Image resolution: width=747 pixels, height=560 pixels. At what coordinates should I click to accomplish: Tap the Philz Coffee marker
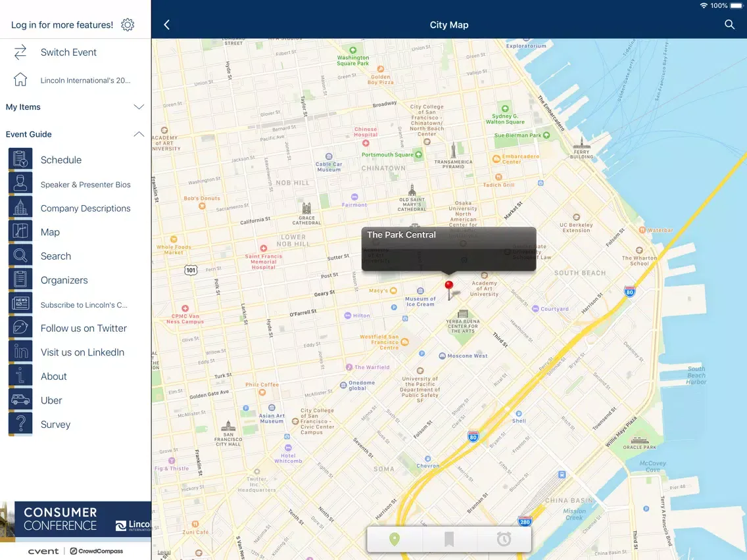click(x=262, y=392)
